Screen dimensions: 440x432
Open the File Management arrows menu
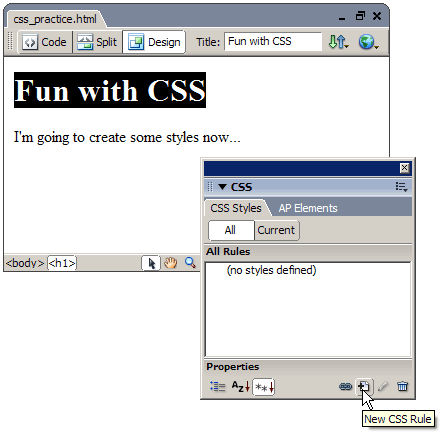tap(339, 42)
